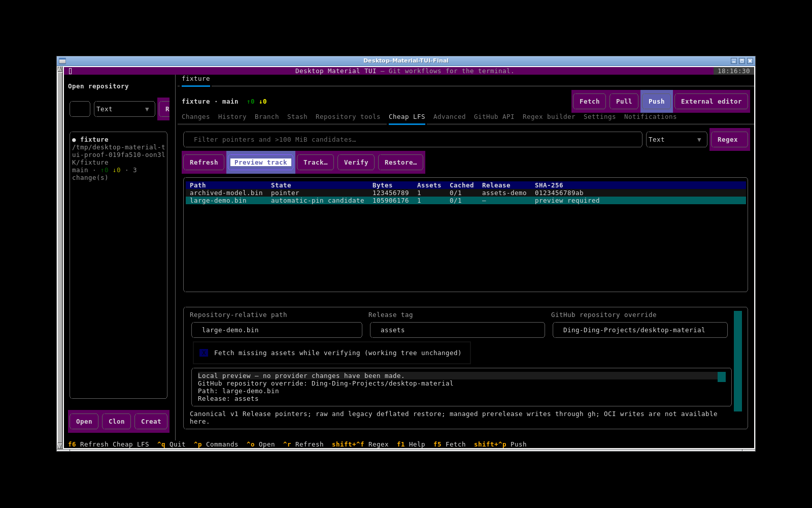Open the GitHub API tab
Screen dimensions: 812x508
coord(494,117)
